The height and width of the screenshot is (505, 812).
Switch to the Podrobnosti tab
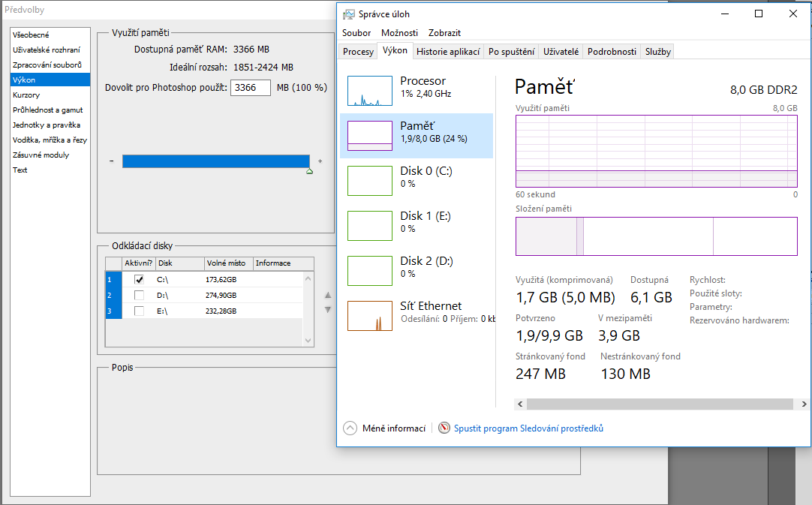[612, 52]
